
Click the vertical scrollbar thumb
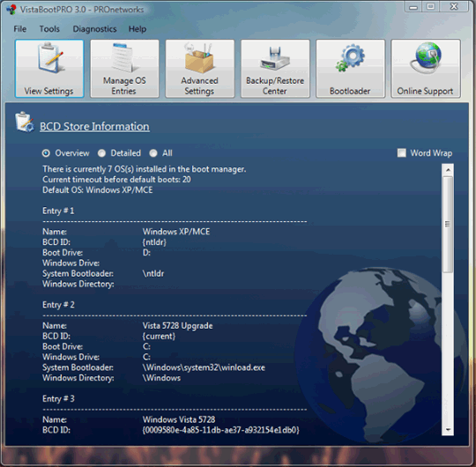pyautogui.click(x=448, y=224)
